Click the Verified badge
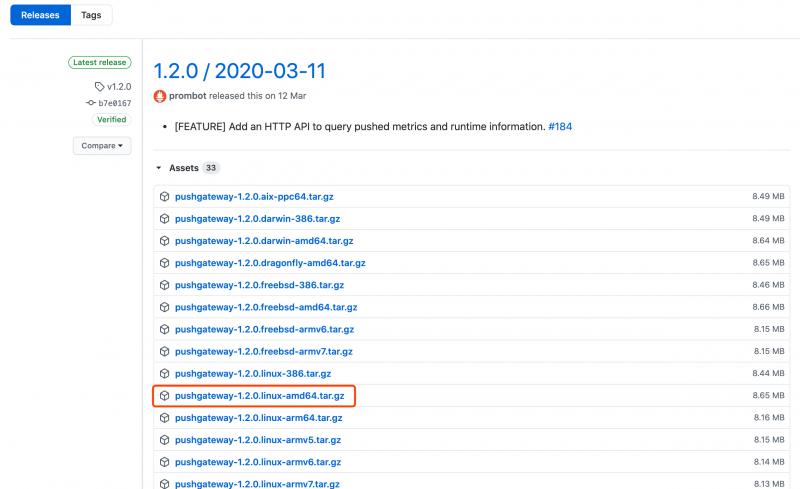The width and height of the screenshot is (800, 489). 112,119
